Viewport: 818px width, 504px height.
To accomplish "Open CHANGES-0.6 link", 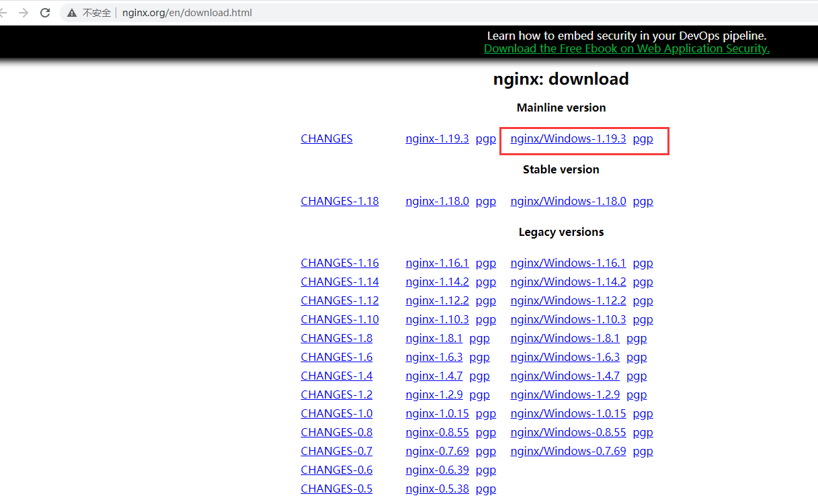I will point(336,470).
